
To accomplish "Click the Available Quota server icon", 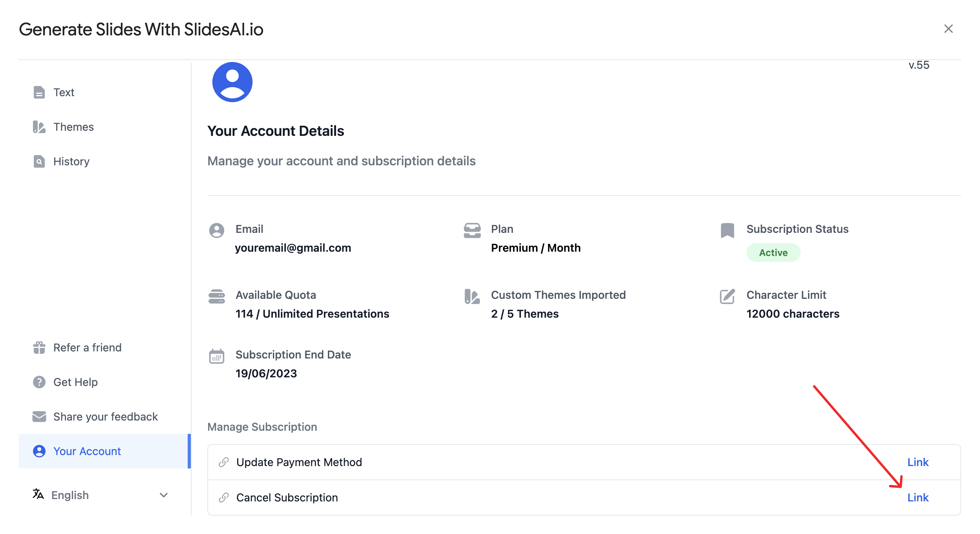I will tap(216, 296).
